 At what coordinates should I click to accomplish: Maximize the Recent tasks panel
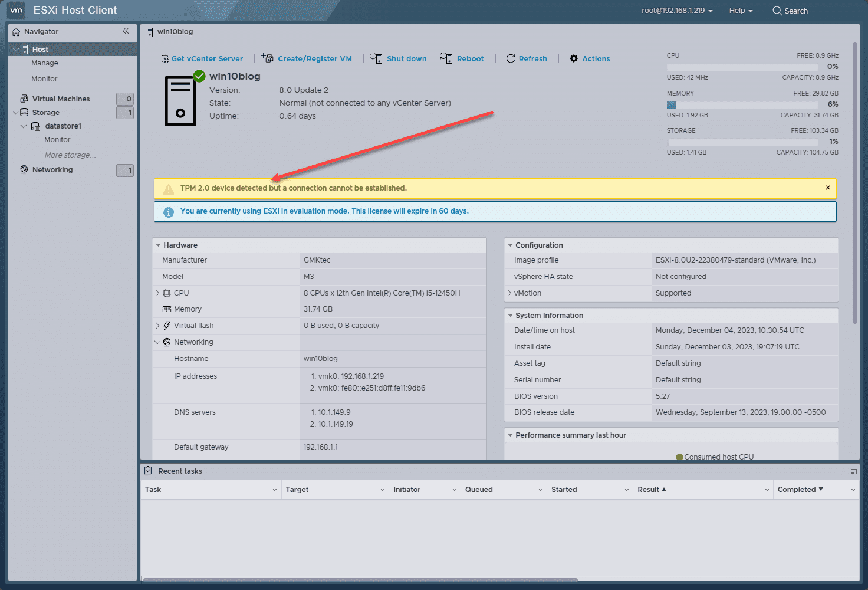tap(853, 471)
